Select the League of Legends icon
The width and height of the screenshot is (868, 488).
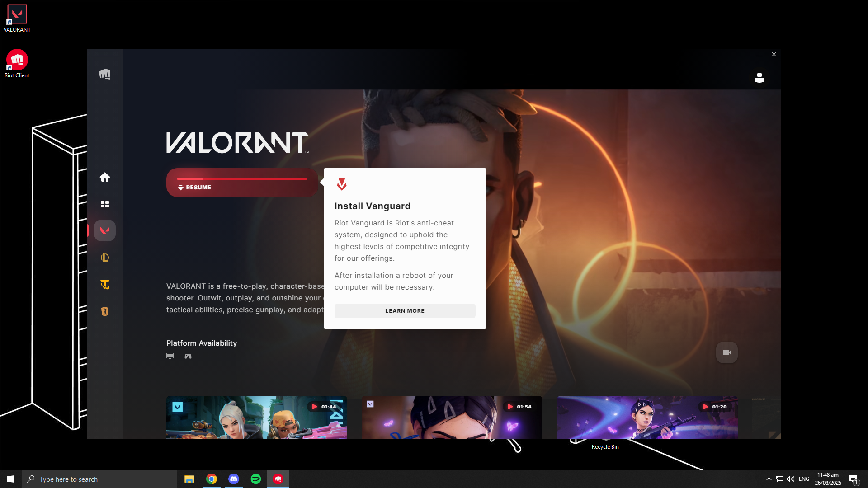point(105,258)
